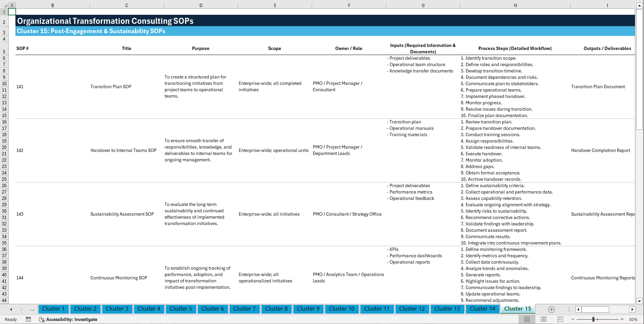644x324 pixels.
Task: Select row 11 header
Action: point(4,90)
